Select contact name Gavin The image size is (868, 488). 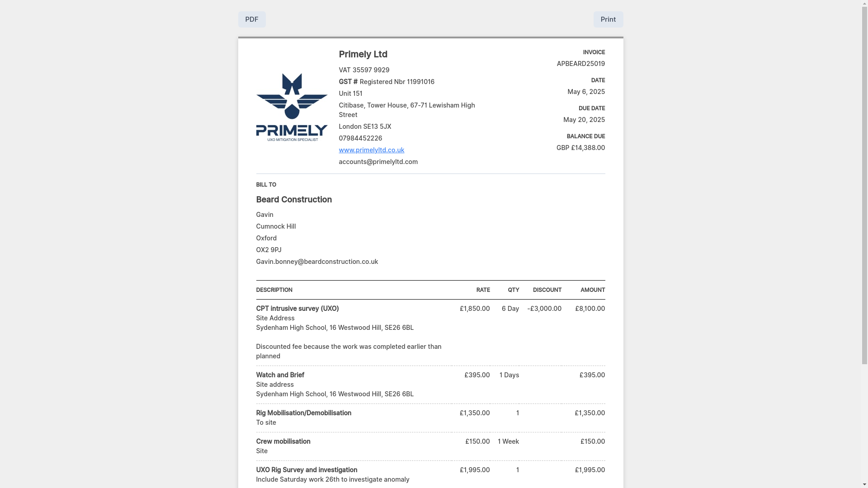click(x=265, y=215)
